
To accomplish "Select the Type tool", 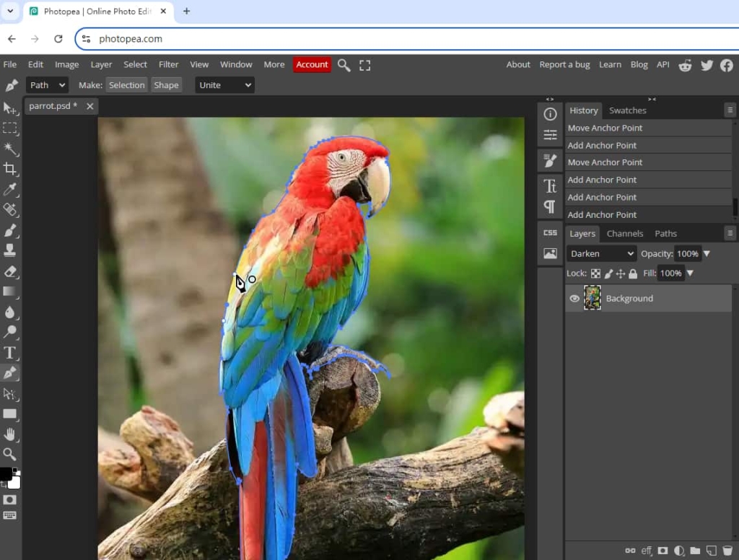I will tap(10, 353).
